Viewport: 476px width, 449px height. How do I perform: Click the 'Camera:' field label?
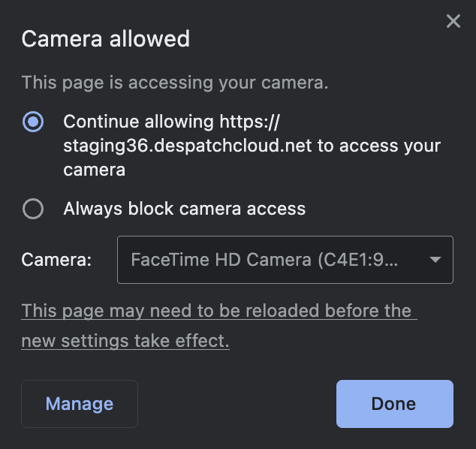pyautogui.click(x=56, y=260)
